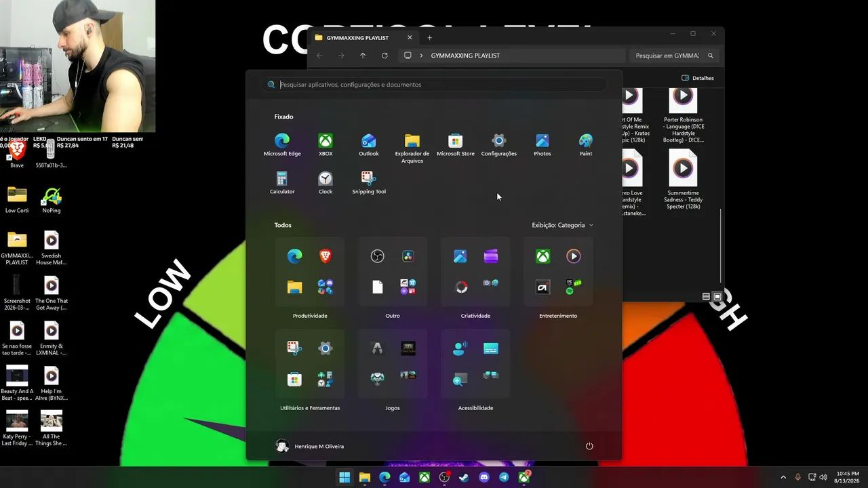Screen dimensions: 868x488
Task: Open pinned Explorador de Arquivos
Action: tap(412, 148)
